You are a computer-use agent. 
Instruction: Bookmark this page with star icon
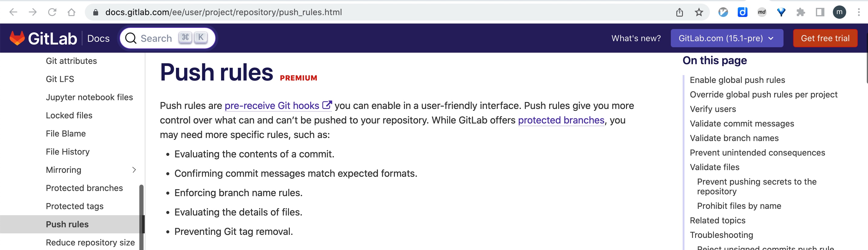tap(699, 12)
